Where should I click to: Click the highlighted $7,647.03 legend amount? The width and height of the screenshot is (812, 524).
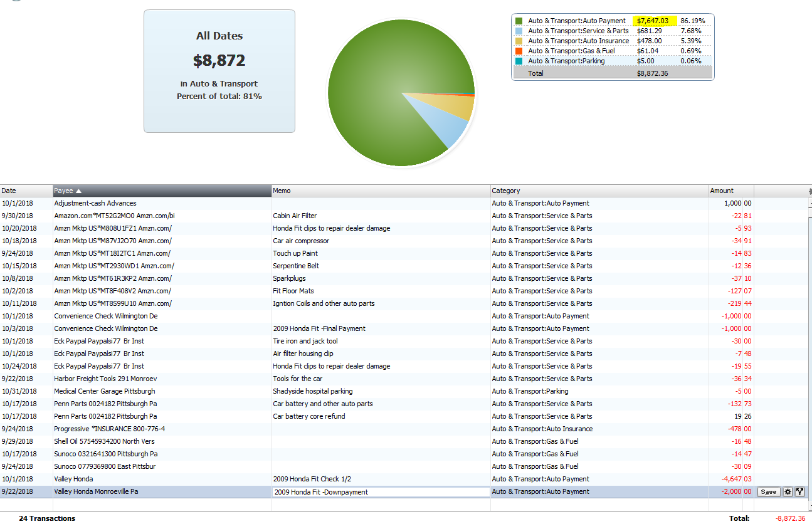(x=653, y=21)
